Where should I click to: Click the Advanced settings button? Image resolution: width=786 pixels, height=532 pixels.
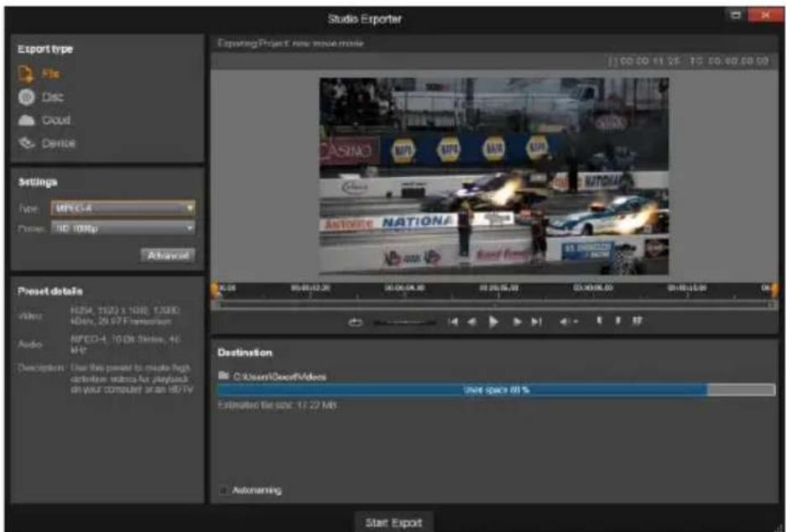[x=168, y=255]
